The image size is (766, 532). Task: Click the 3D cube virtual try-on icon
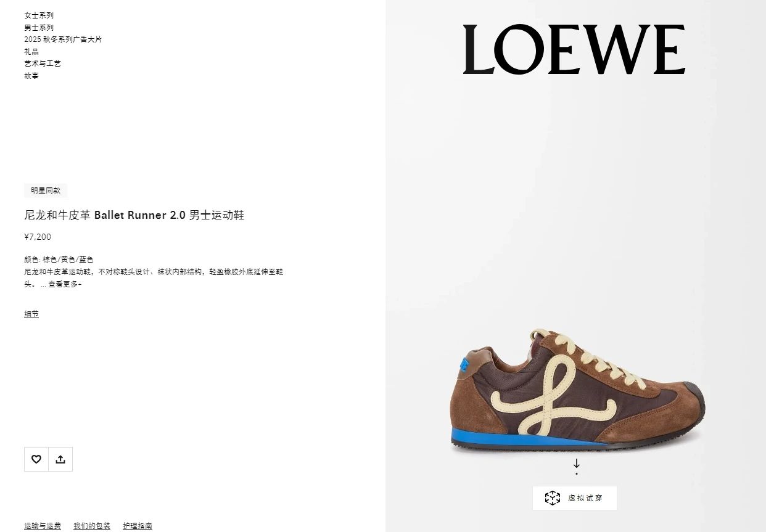click(x=552, y=498)
